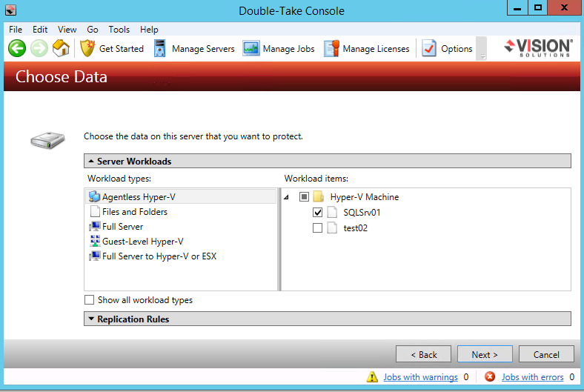Toggle the Hyper-V Machine checkbox
Image resolution: width=584 pixels, height=392 pixels.
(x=304, y=196)
